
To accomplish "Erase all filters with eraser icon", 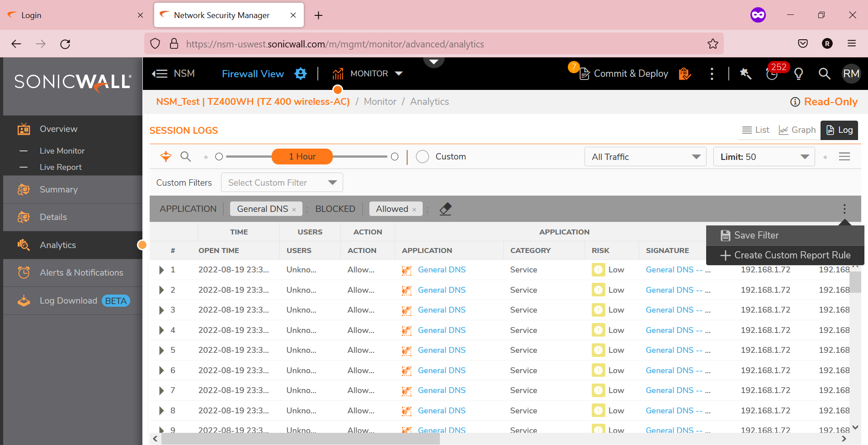I will click(445, 209).
